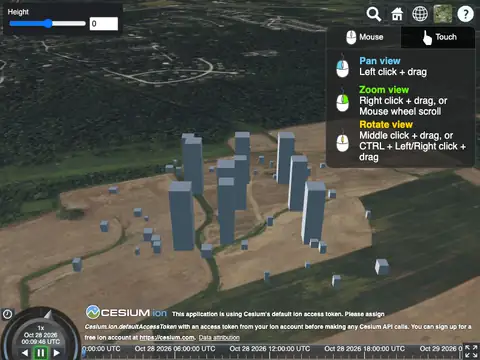Screen dimensions: 480x360
Task: Toggle fullscreen mode
Action: click(x=471, y=351)
